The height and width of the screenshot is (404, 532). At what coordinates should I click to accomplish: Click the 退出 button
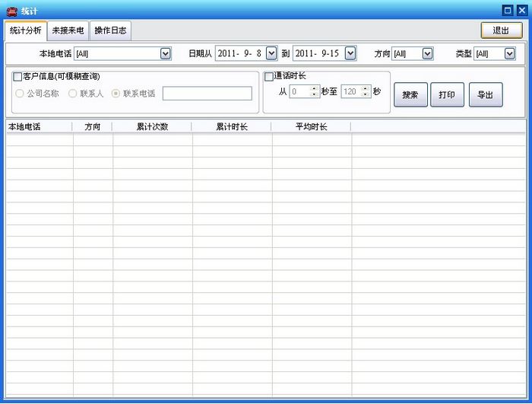point(501,30)
